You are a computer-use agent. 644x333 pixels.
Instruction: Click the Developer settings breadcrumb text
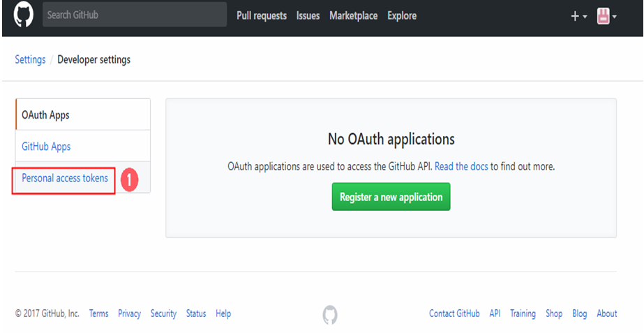point(94,59)
